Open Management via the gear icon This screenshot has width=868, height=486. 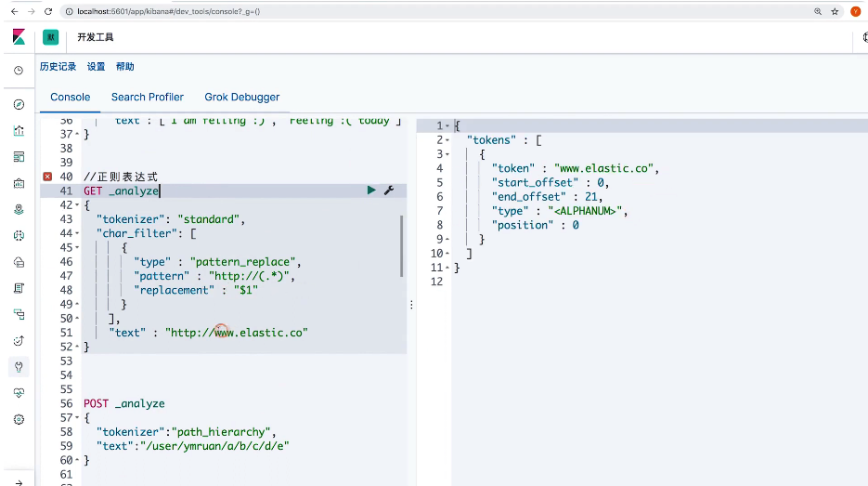tap(19, 419)
